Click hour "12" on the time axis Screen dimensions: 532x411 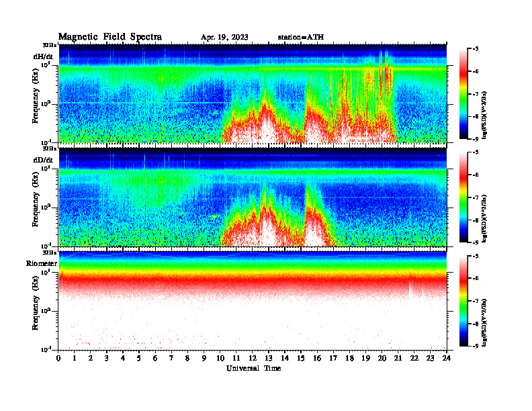click(253, 359)
